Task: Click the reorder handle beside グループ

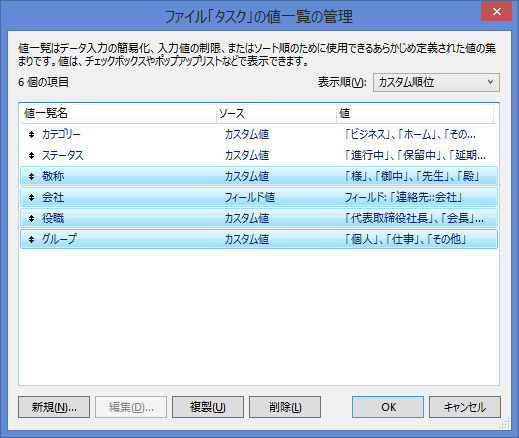Action: click(31, 239)
